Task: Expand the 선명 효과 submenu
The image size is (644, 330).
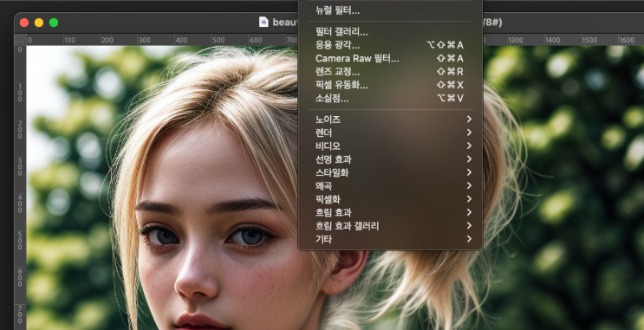Action: click(390, 159)
